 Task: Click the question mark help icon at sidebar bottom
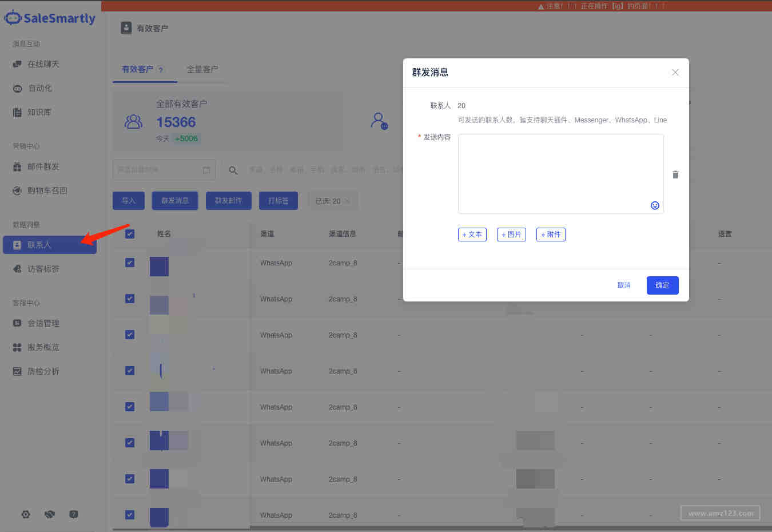[x=74, y=514]
